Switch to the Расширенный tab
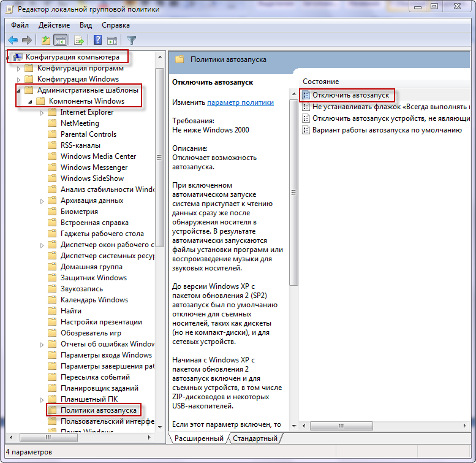This screenshot has width=476, height=463. point(199,438)
